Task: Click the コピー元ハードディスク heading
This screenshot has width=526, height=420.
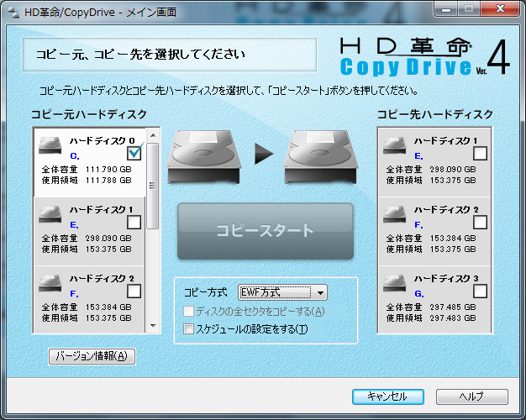Action: coord(89,114)
